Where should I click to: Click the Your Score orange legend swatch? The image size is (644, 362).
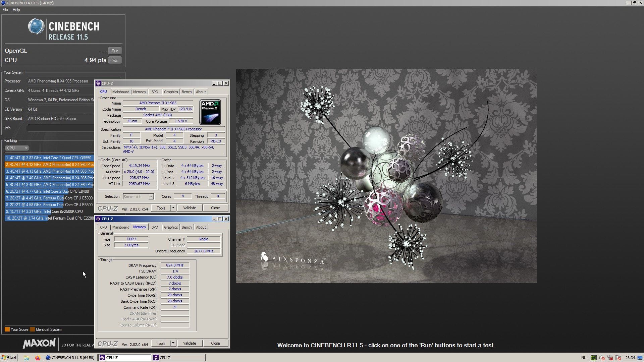[x=7, y=329]
